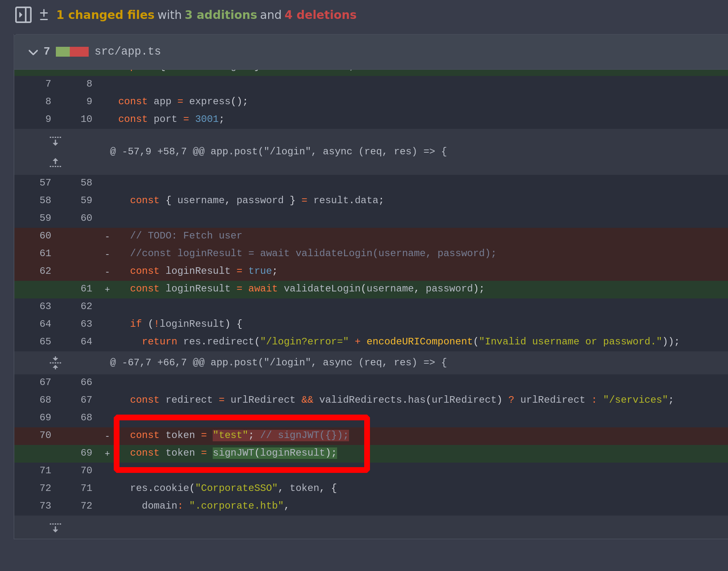Collapse the src/app.ts file diff chevron
Viewport: 728px width, 571px height.
point(33,52)
